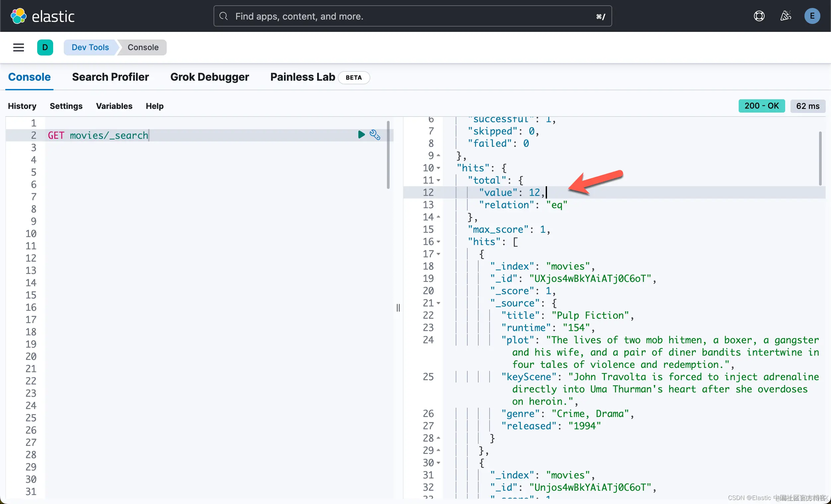Open the wrench request options menu
Viewport: 831px width, 504px height.
(375, 135)
